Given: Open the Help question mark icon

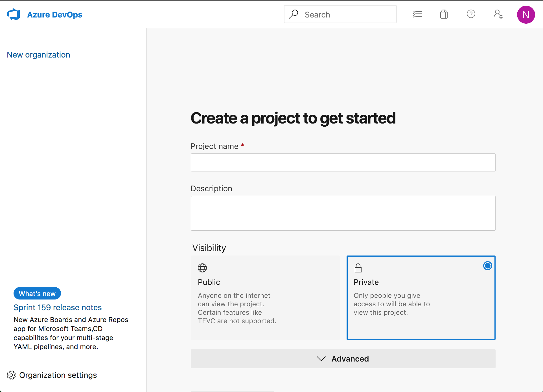Looking at the screenshot, I should click(471, 14).
